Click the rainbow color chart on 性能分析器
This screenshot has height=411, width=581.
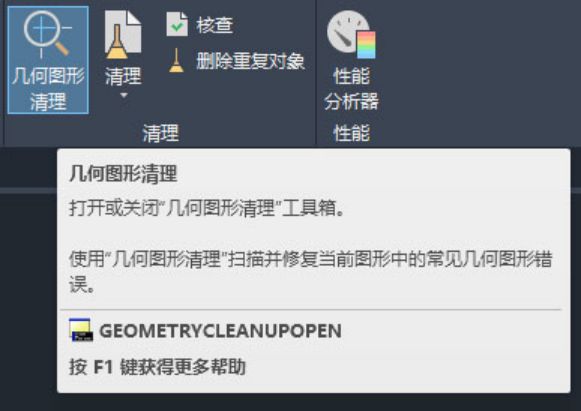point(366,44)
